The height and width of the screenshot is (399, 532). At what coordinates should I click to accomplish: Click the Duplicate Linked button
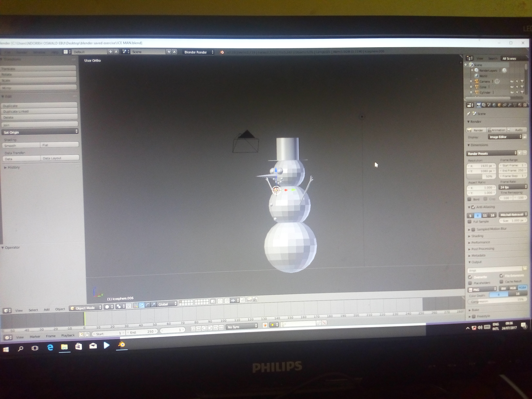coord(40,111)
